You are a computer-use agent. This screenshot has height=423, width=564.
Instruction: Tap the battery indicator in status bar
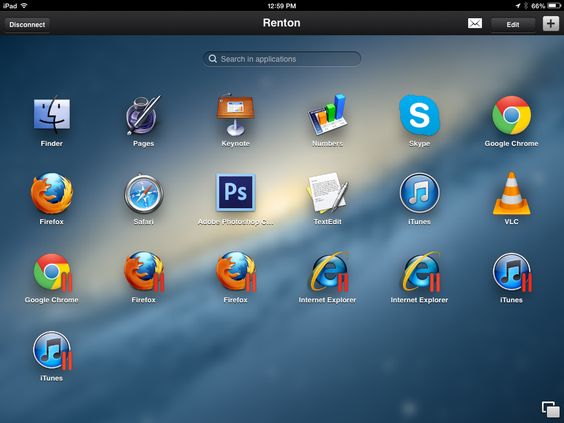pyautogui.click(x=554, y=6)
